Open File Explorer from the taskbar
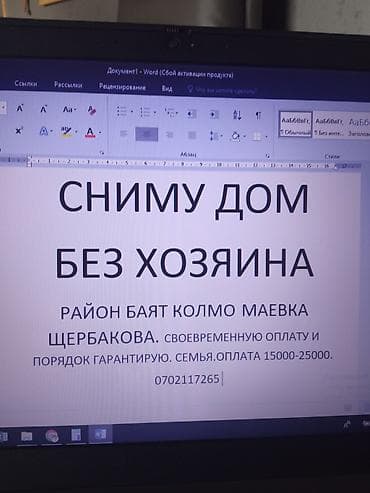370x493 pixels. tap(26, 436)
